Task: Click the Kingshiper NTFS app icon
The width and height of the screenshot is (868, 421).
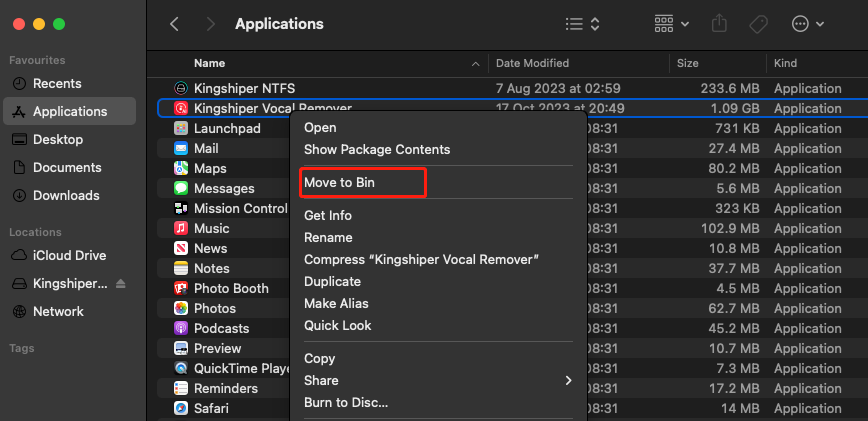Action: click(180, 88)
